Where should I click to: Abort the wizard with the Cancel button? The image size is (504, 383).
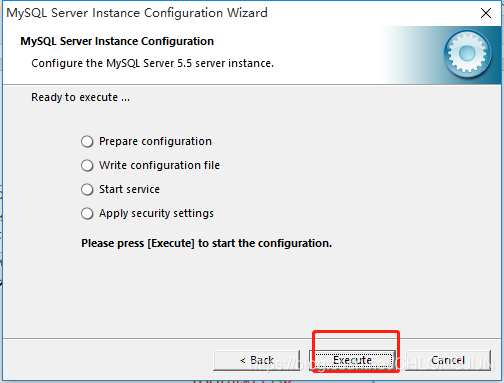(x=448, y=360)
